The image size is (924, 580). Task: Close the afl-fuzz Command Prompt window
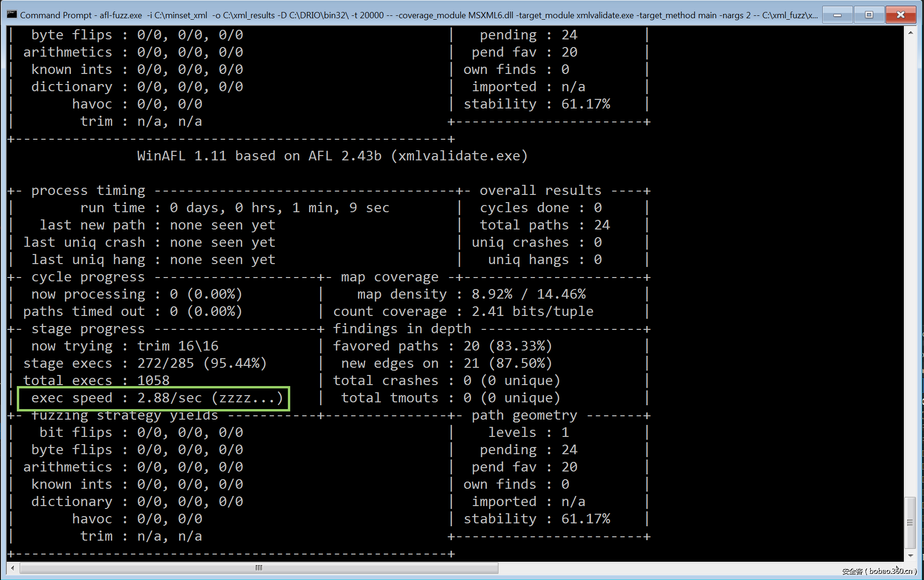[900, 15]
